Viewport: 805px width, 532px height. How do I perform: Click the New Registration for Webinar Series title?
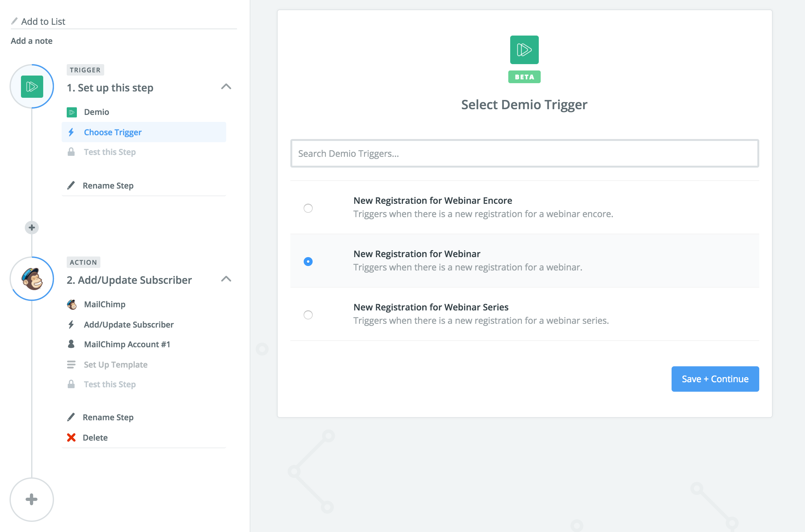click(x=431, y=307)
